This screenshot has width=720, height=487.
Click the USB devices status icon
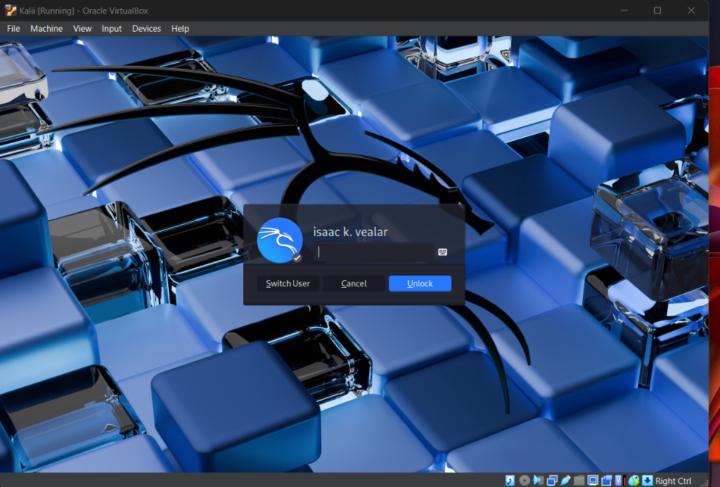565,481
